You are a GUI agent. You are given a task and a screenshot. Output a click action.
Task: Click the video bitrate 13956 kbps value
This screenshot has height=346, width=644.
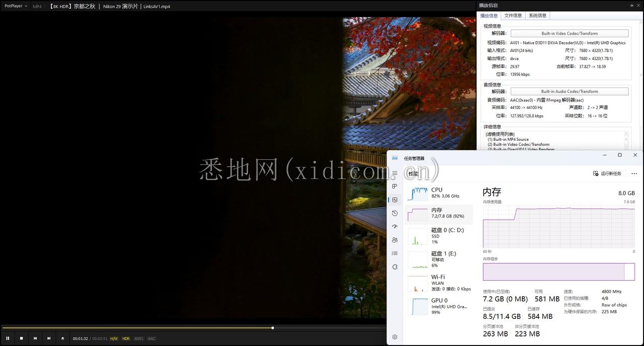click(x=520, y=74)
